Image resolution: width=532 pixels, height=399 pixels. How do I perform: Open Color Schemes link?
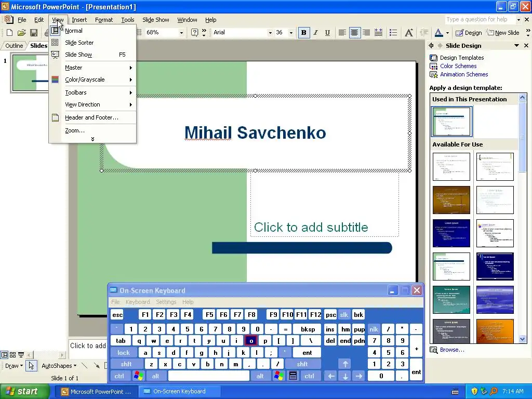click(458, 66)
